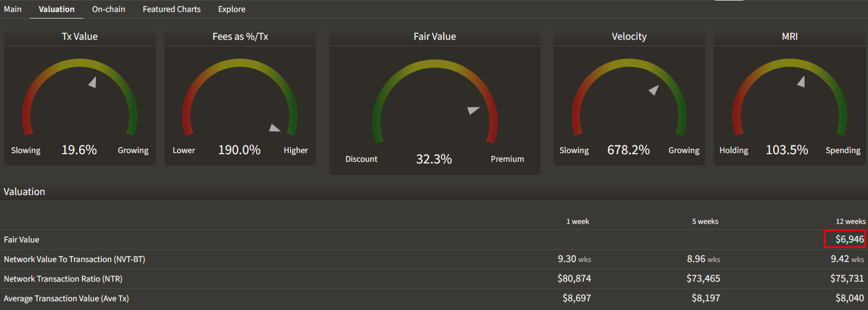Go to Featured Charts tab
Image resolution: width=868 pixels, height=310 pixels.
[x=172, y=9]
